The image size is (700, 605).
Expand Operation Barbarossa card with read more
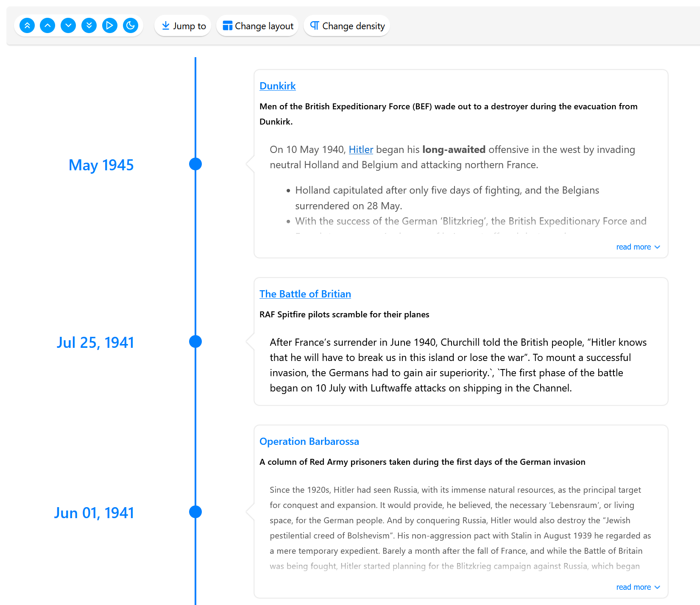[x=638, y=587]
